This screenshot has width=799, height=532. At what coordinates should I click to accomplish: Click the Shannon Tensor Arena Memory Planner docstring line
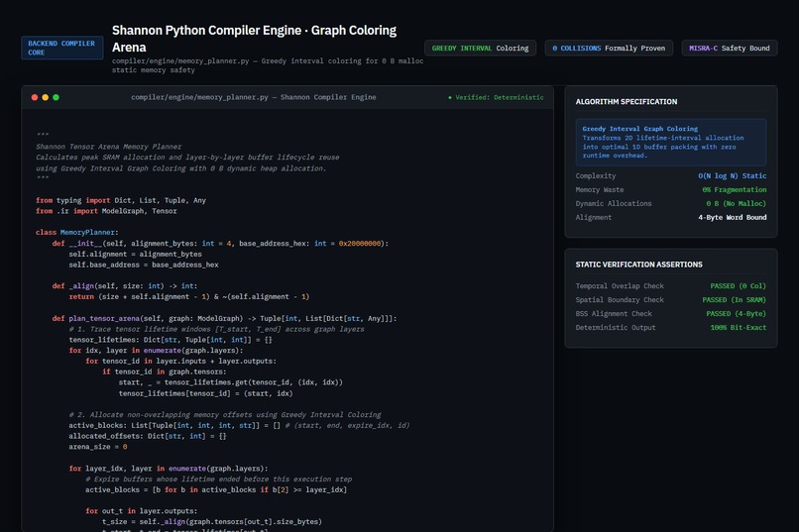[x=108, y=147]
